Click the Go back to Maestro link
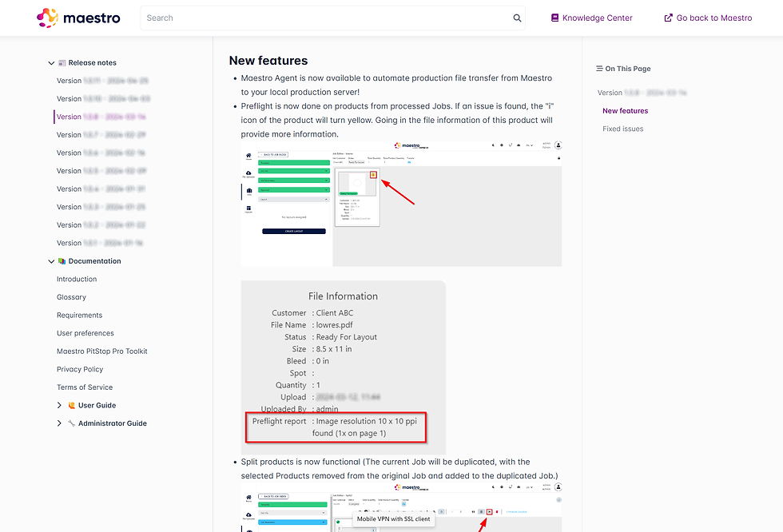Viewport: 783px width, 532px height. (x=708, y=18)
